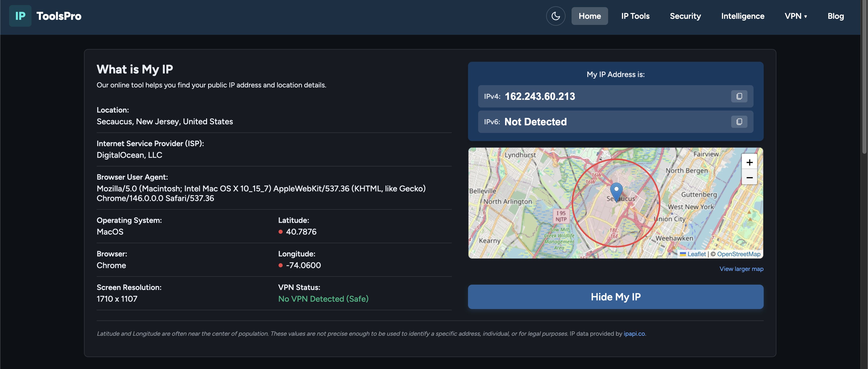This screenshot has width=868, height=369.
Task: Expand the VPN dropdown menu
Action: pos(796,16)
